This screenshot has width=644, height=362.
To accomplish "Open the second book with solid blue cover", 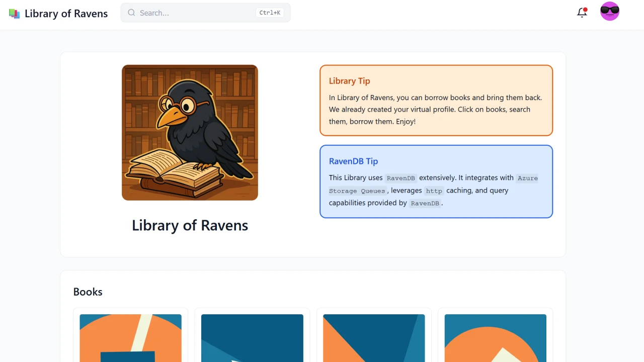I will [x=252, y=338].
